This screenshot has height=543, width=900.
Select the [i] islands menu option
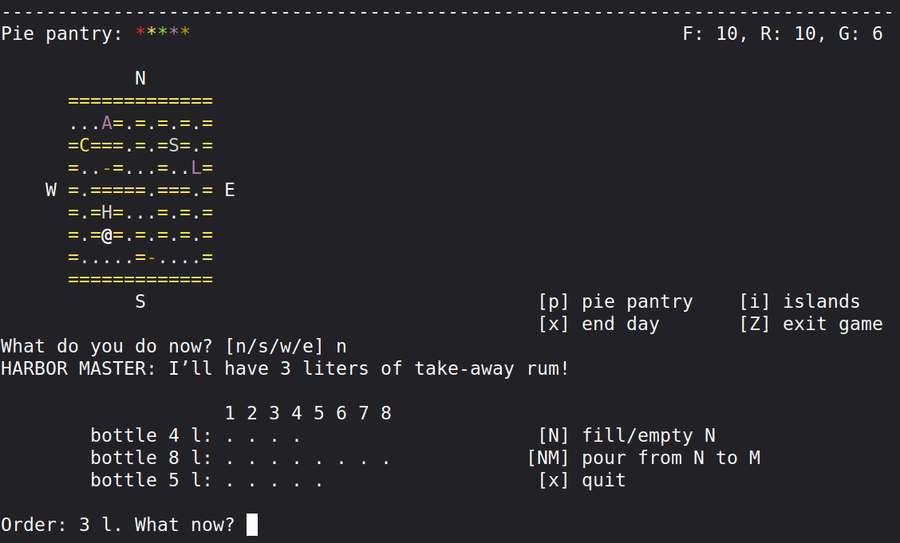point(799,301)
